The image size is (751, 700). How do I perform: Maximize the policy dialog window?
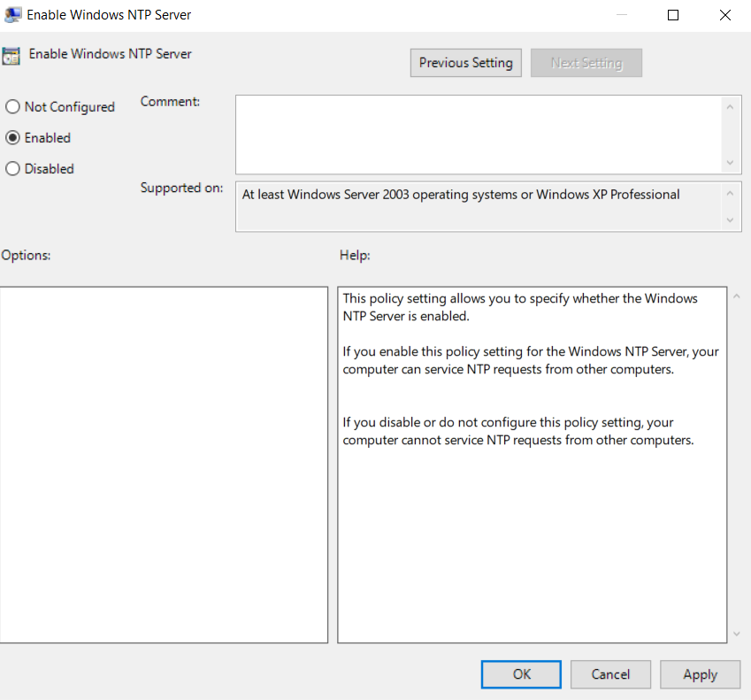[673, 15]
